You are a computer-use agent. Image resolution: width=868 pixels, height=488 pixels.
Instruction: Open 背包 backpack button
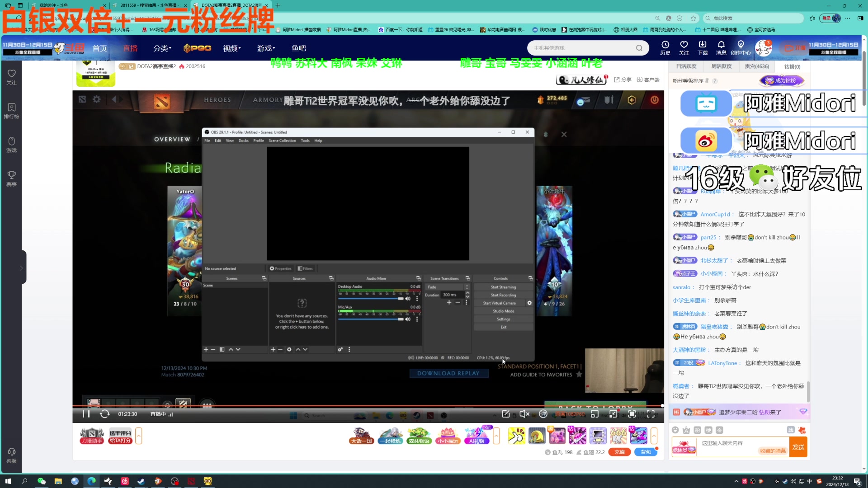click(646, 452)
